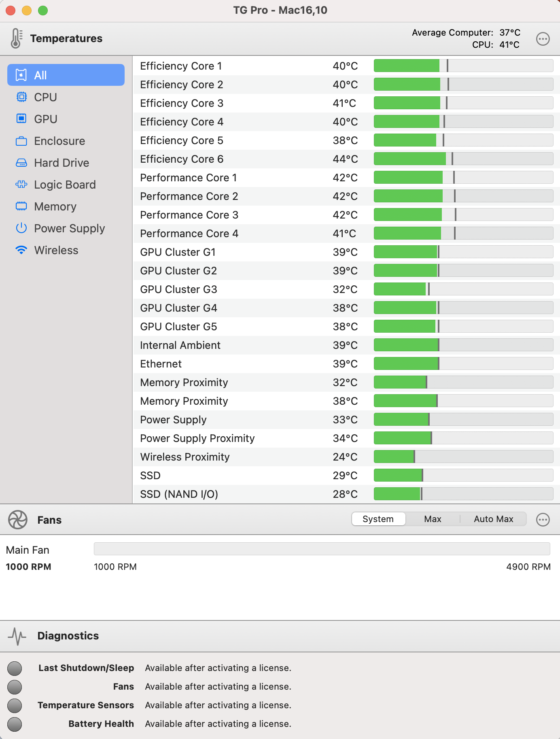Click the Enclosure briefcase icon
Screen dimensions: 560x739
pos(21,141)
